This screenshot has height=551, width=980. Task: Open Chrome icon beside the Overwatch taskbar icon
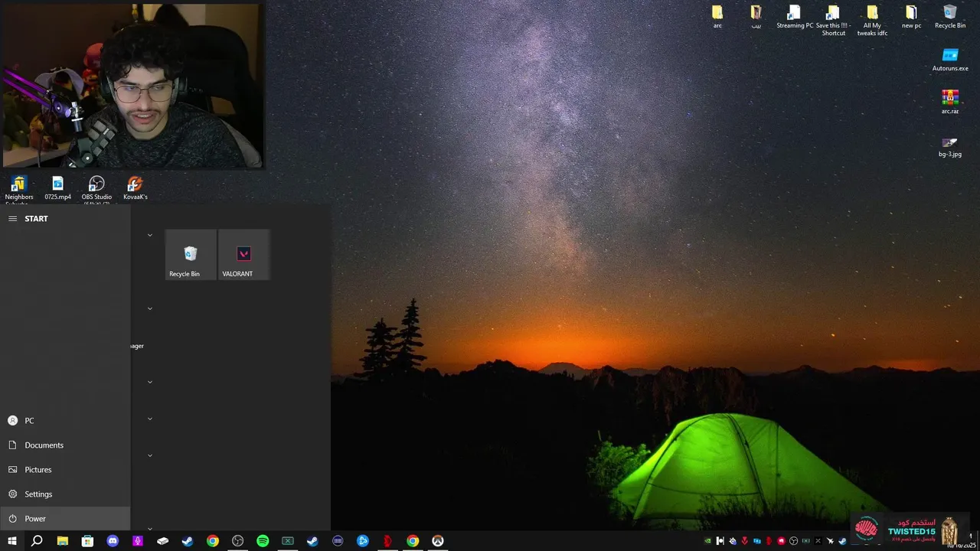click(x=413, y=541)
